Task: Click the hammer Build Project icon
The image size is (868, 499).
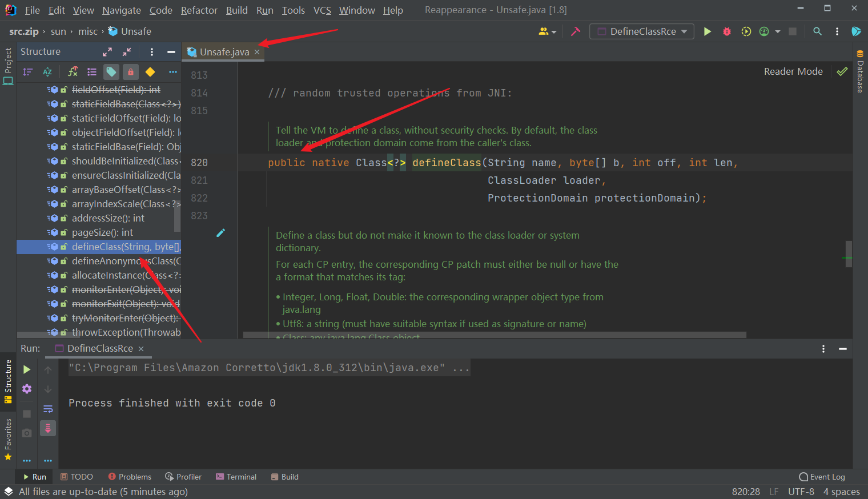Action: coord(576,31)
